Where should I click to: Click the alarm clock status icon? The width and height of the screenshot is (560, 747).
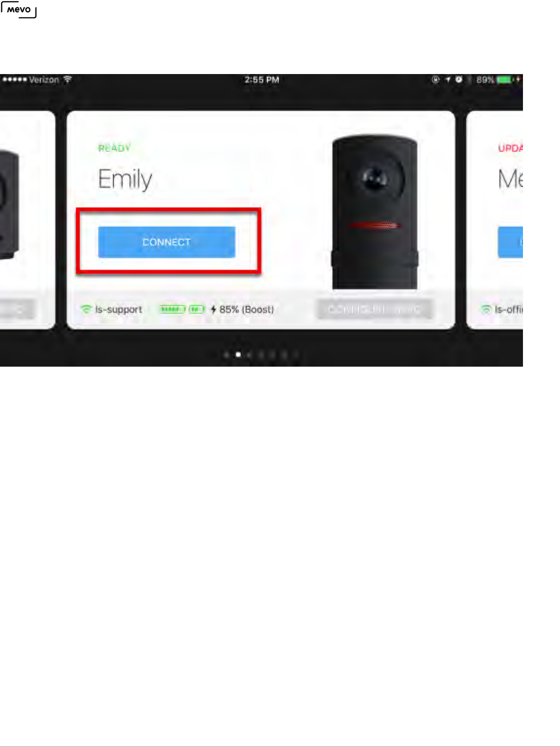click(459, 80)
